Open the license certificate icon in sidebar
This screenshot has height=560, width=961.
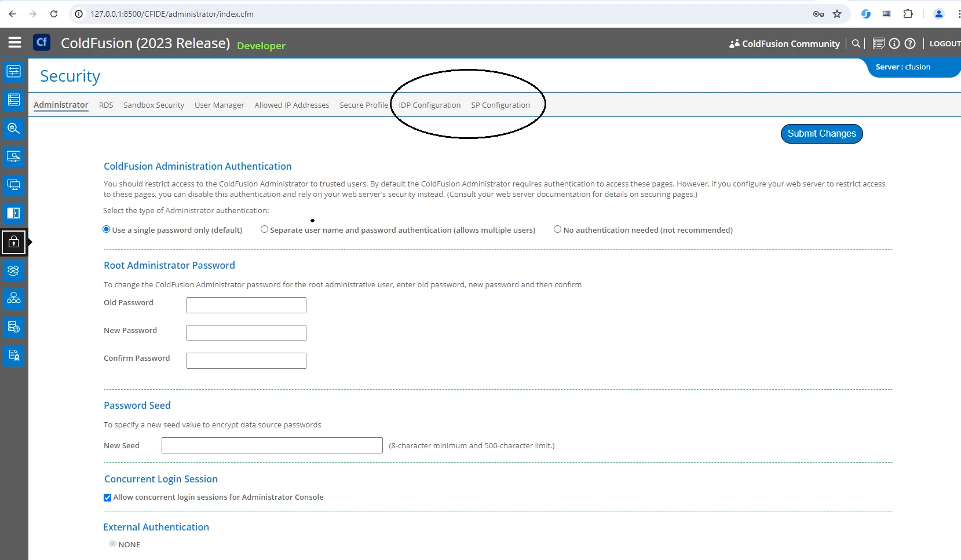coord(13,356)
